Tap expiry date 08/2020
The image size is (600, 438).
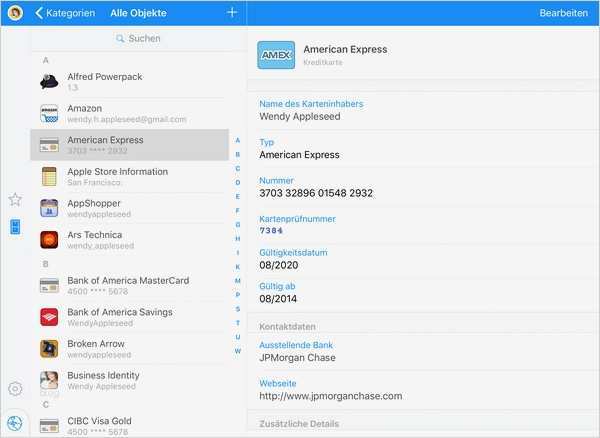point(279,265)
